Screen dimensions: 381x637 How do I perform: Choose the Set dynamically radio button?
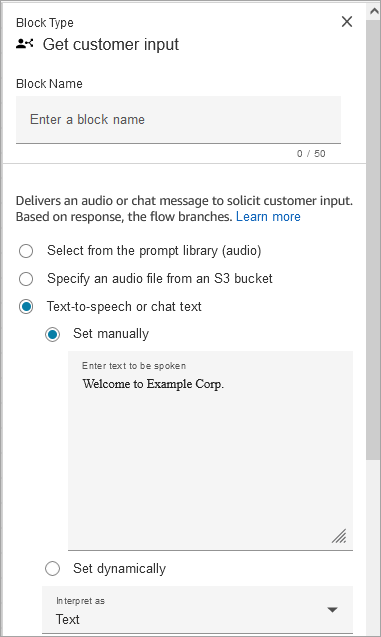pyautogui.click(x=52, y=568)
